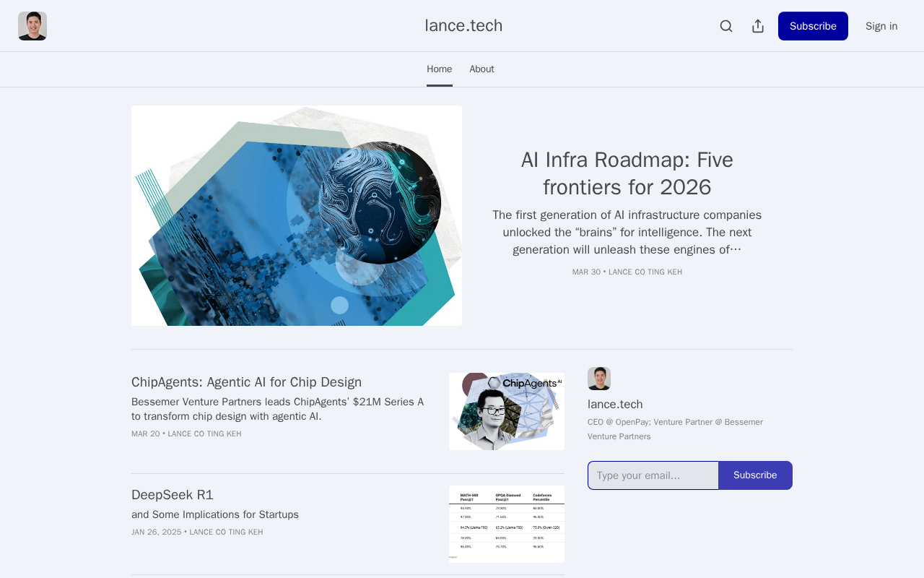This screenshot has height=578, width=924.
Task: Click the 'CEO @ OpenPay' bio text
Action: pos(675,429)
